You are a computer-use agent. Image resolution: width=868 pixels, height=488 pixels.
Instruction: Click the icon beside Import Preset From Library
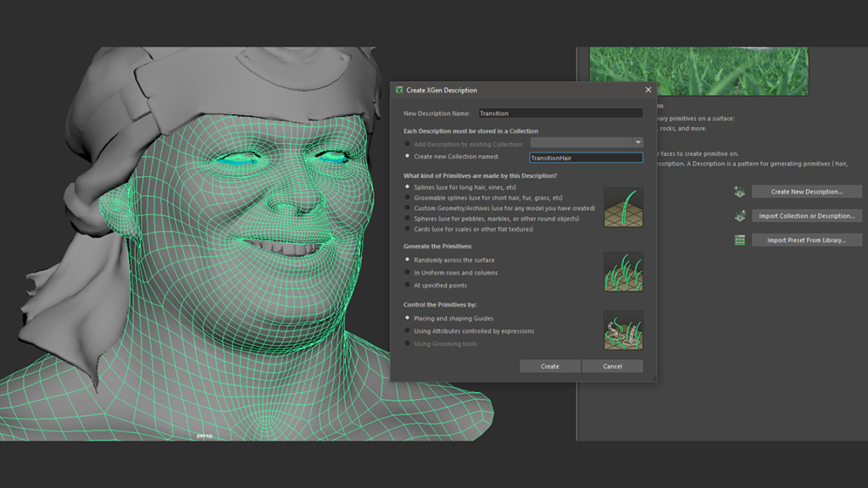click(x=739, y=240)
